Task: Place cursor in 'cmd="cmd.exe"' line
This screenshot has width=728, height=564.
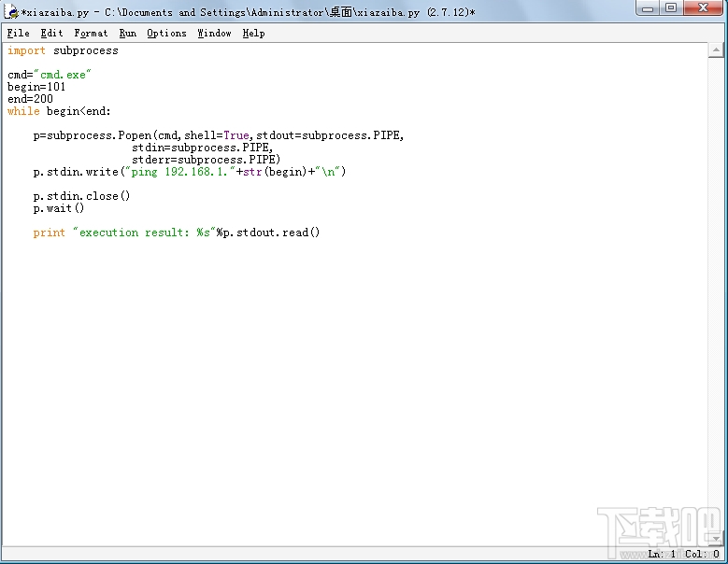Action: (50, 75)
